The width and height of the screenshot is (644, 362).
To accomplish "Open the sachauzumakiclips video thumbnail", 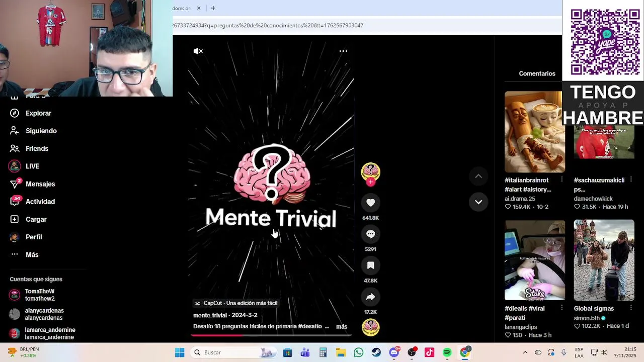I will coord(604,142).
